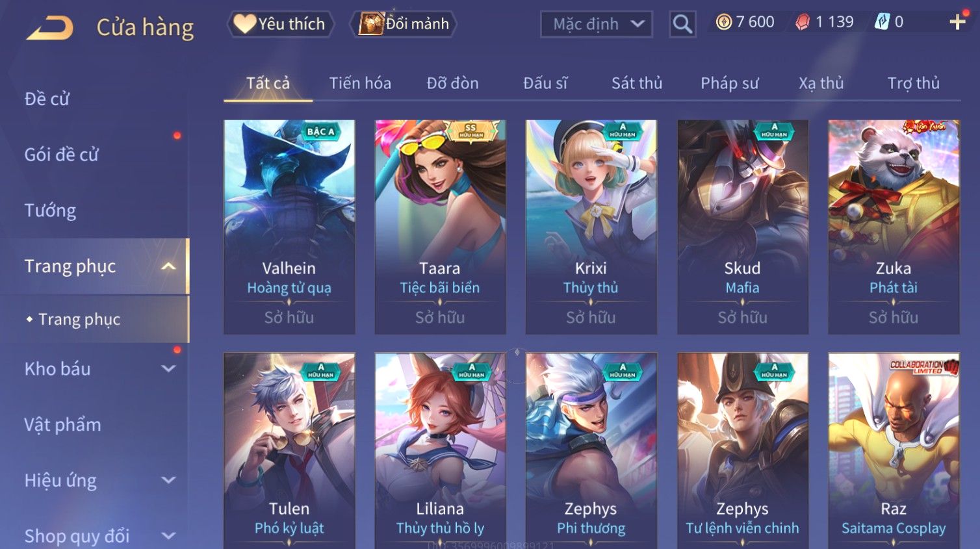The height and width of the screenshot is (549, 980).
Task: Tap the gold coin balance icon
Action: point(723,22)
